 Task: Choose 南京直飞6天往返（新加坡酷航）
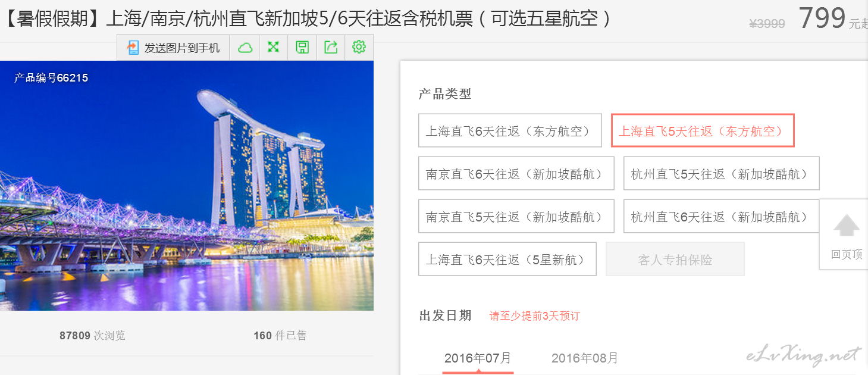[x=516, y=173]
